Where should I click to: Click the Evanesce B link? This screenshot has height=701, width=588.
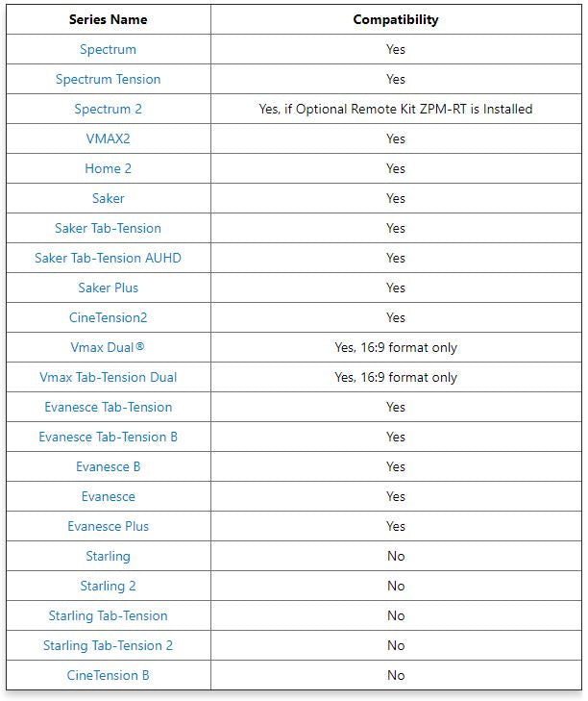(x=108, y=466)
